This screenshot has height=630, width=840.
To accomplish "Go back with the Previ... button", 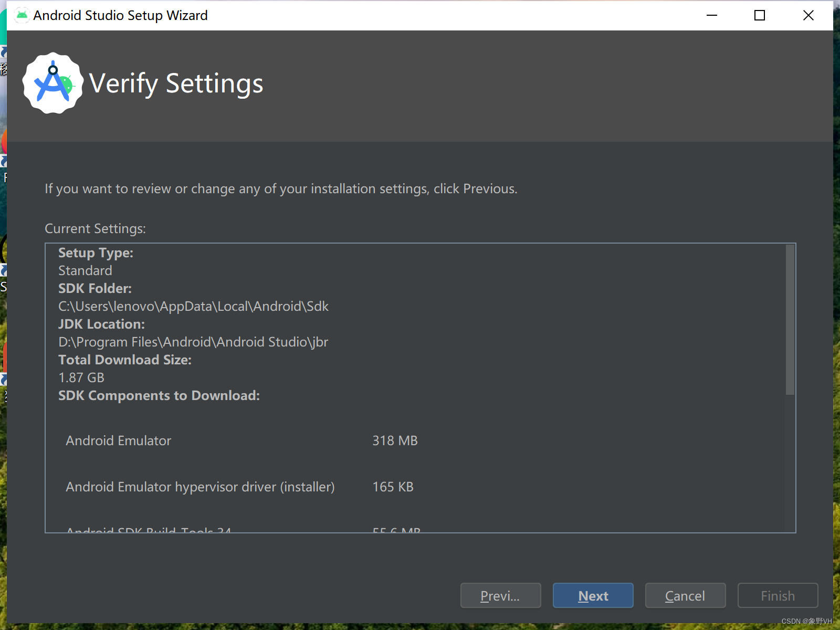I will click(x=500, y=595).
